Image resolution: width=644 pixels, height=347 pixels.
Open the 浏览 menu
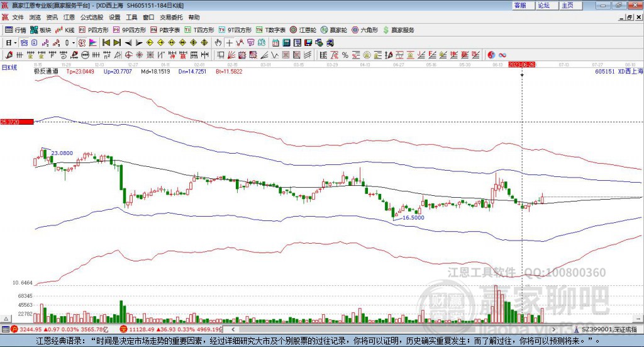tap(35, 17)
